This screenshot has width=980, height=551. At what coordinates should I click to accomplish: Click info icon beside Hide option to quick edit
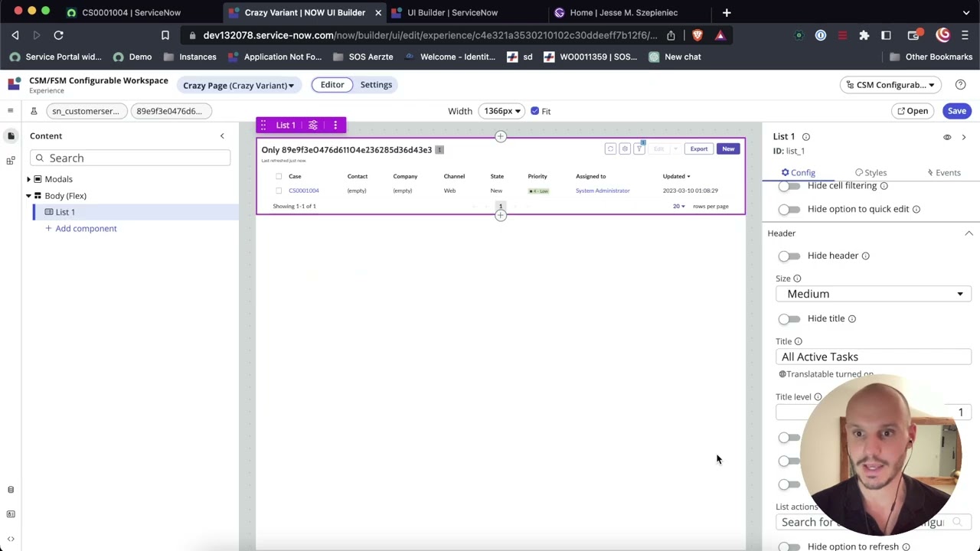point(916,209)
